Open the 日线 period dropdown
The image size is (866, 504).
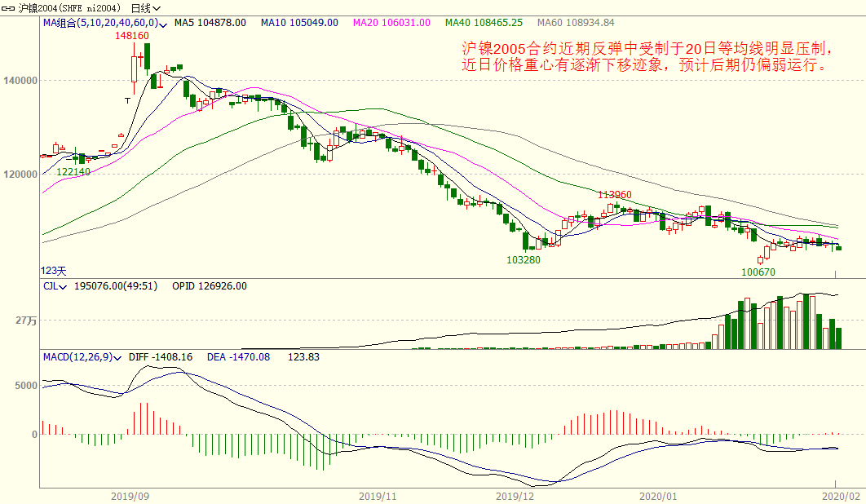tap(147, 8)
